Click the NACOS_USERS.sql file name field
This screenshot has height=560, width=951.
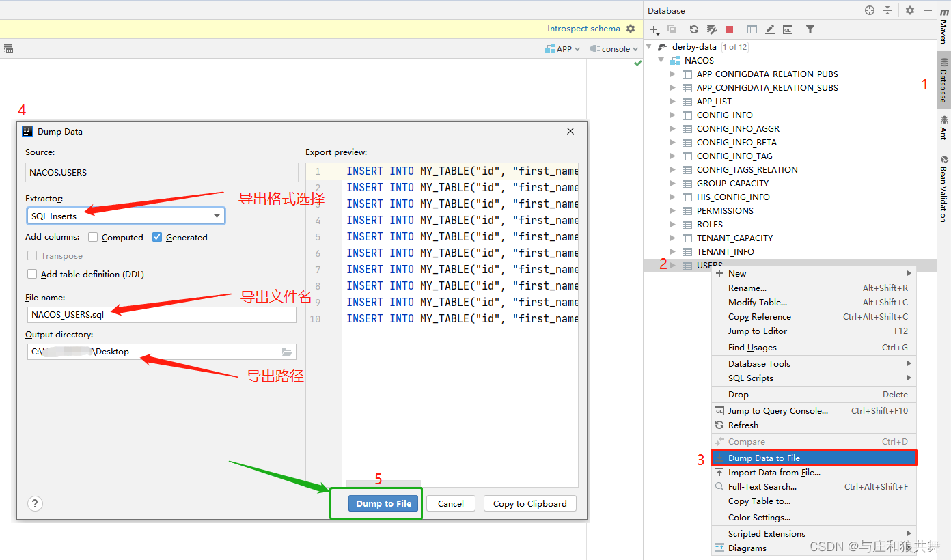[x=162, y=315]
